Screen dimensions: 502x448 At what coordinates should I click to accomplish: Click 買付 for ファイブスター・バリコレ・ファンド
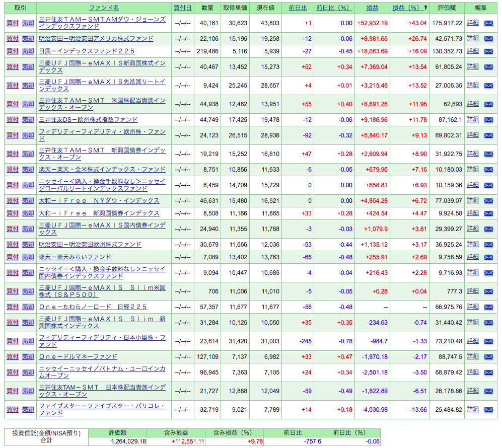click(13, 410)
